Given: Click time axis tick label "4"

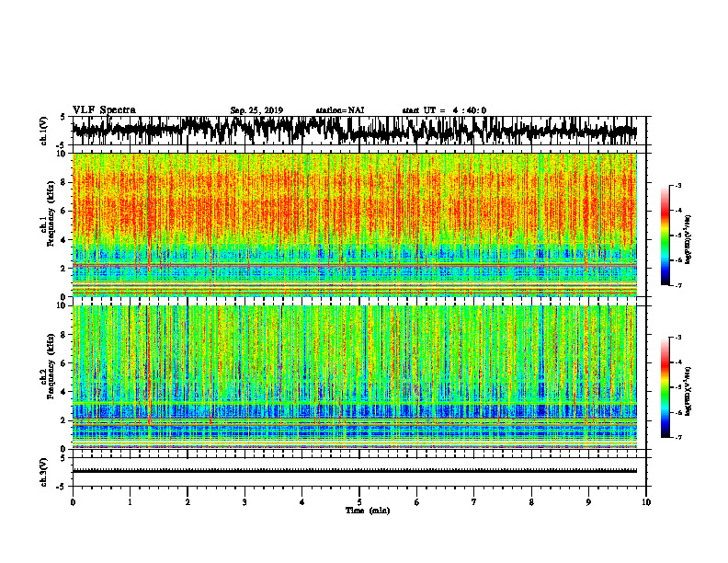Looking at the screenshot, I should click(x=302, y=502).
